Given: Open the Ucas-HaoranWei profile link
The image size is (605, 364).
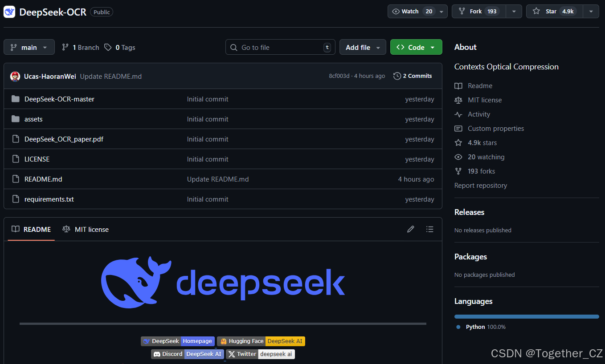Looking at the screenshot, I should [x=50, y=76].
